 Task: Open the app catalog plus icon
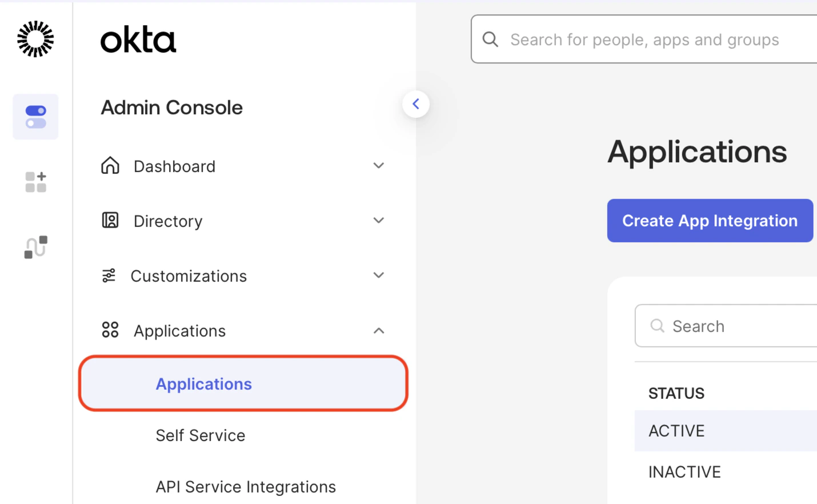tap(35, 182)
